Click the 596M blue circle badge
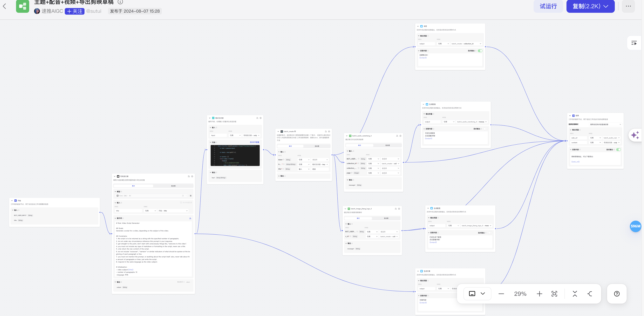Viewport: 644px width, 316px height. [x=635, y=226]
